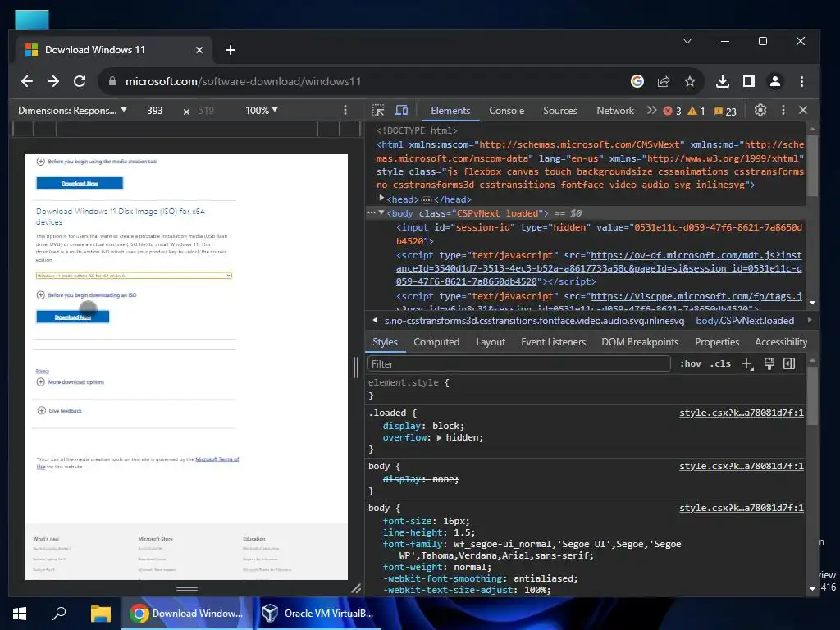Expand the head element node
This screenshot has height=630, width=840.
tap(381, 199)
